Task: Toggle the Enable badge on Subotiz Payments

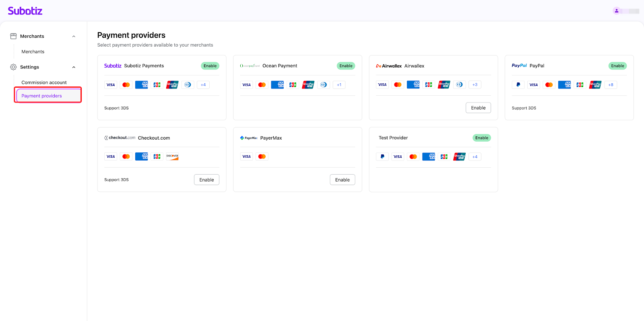Action: tap(210, 66)
